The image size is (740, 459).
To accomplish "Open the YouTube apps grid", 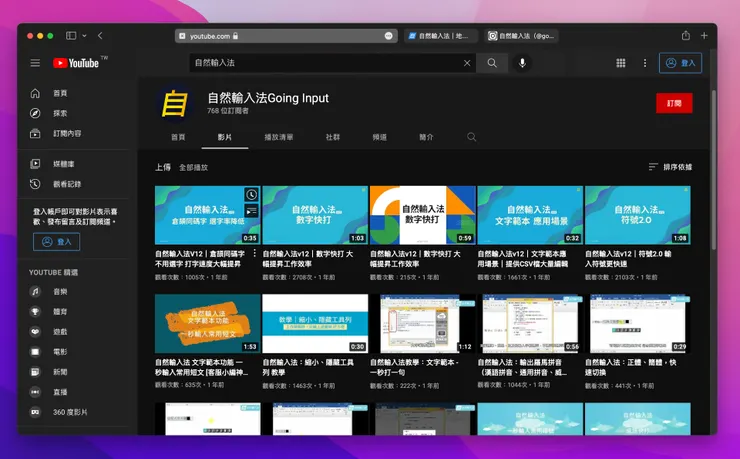I will point(621,63).
